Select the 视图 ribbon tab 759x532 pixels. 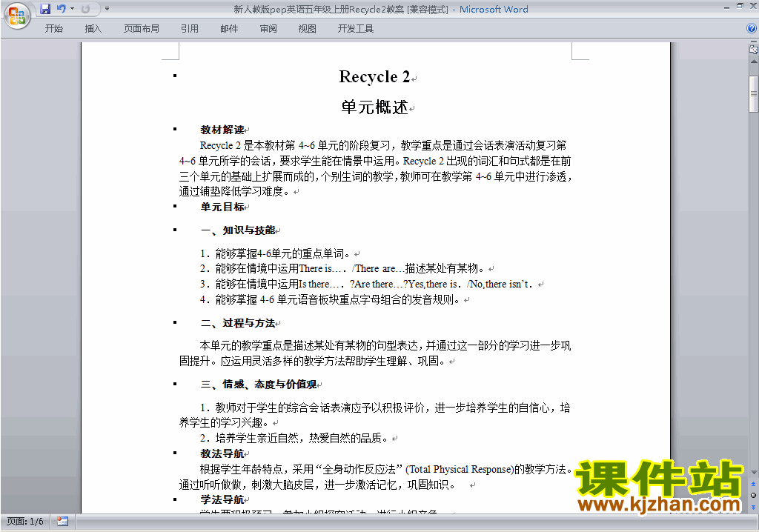[x=308, y=29]
